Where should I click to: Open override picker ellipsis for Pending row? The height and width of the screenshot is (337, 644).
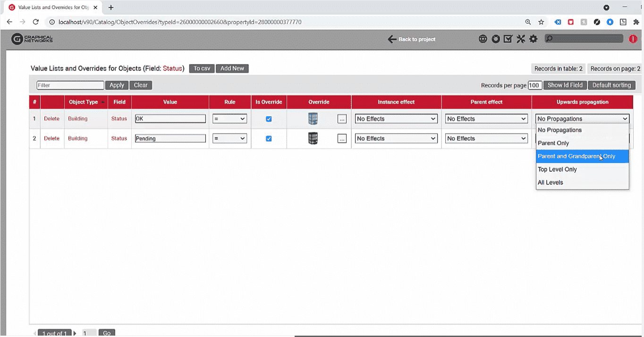click(x=342, y=138)
